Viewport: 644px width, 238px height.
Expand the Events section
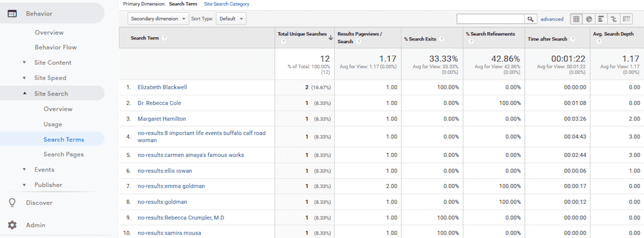pyautogui.click(x=24, y=169)
